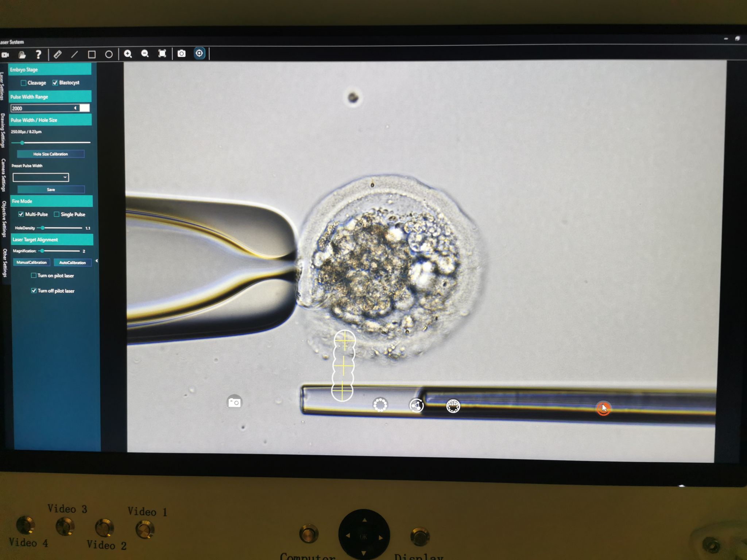Click the fit-to-screen icon
The height and width of the screenshot is (560, 747).
coord(162,54)
